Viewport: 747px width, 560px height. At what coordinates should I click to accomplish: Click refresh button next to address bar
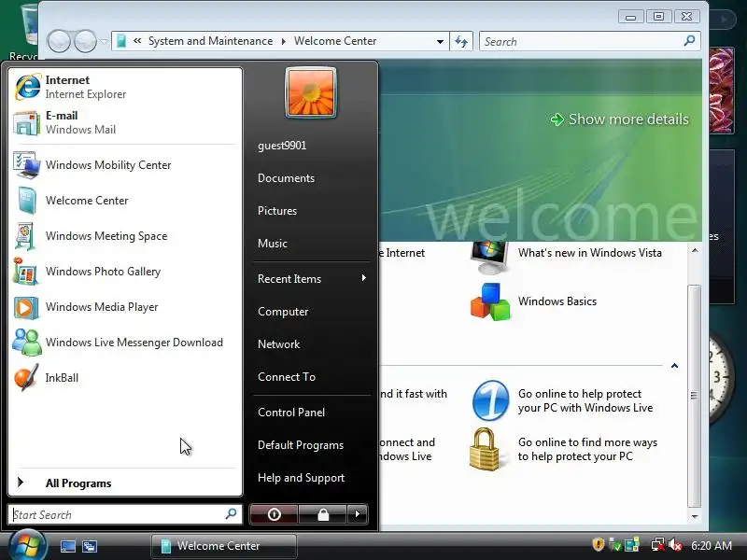coord(461,41)
